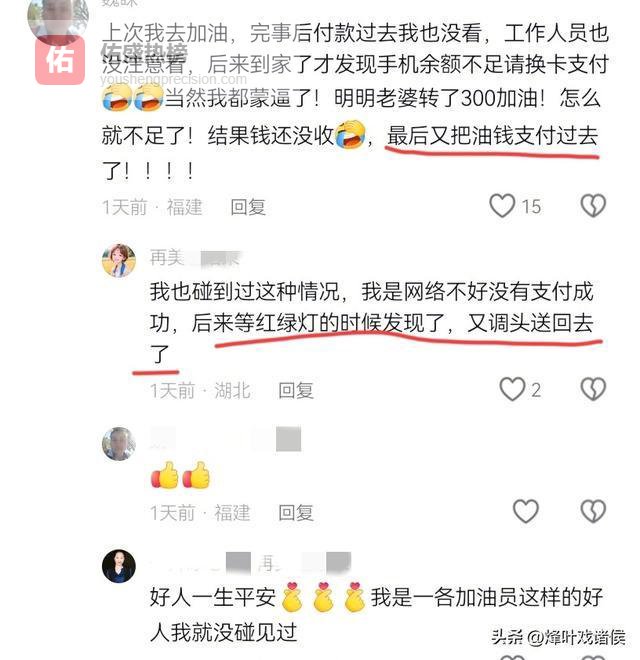640x660 pixels.
Task: Reply to the thumbs-up emoji comment
Action: tap(296, 513)
